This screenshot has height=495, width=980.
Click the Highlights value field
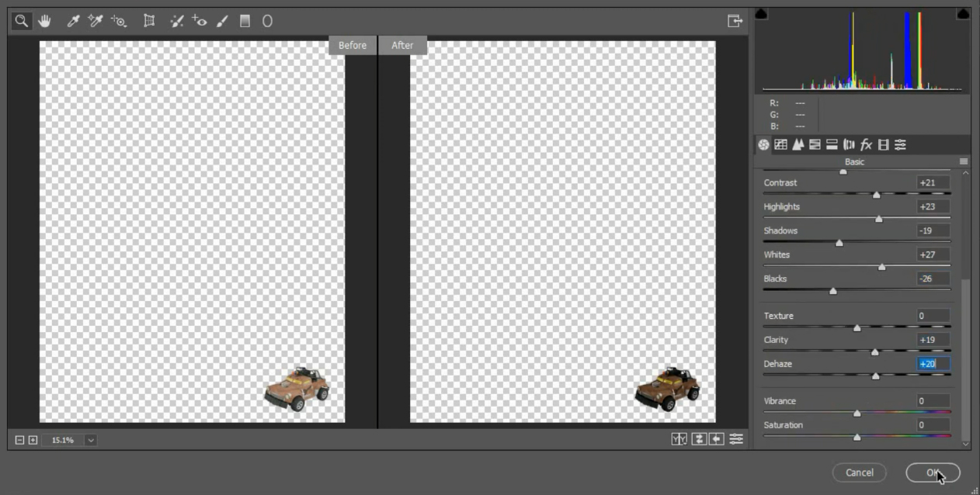point(933,207)
